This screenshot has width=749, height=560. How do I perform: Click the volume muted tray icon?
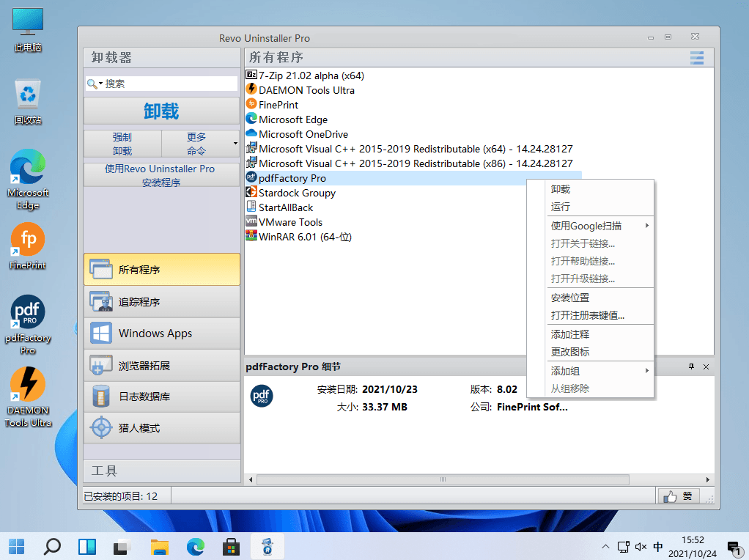tap(641, 547)
